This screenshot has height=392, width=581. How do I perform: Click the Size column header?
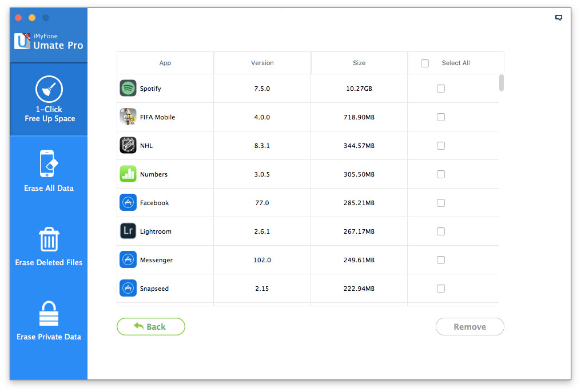(x=359, y=63)
